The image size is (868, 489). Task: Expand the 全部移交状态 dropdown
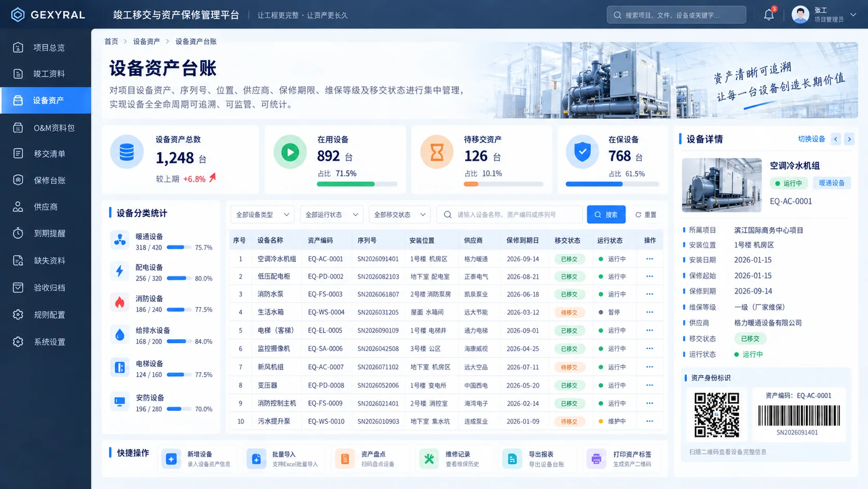click(x=400, y=215)
